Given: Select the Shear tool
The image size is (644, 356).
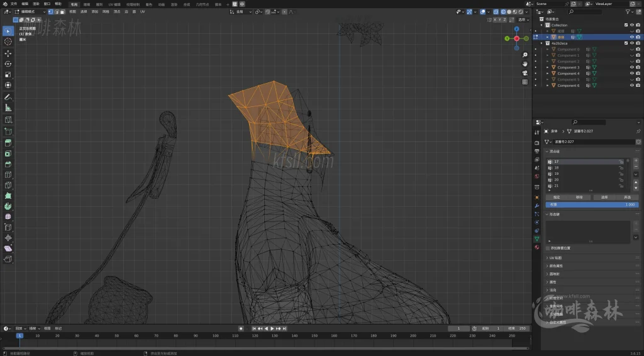Looking at the screenshot, I should coord(8,249).
